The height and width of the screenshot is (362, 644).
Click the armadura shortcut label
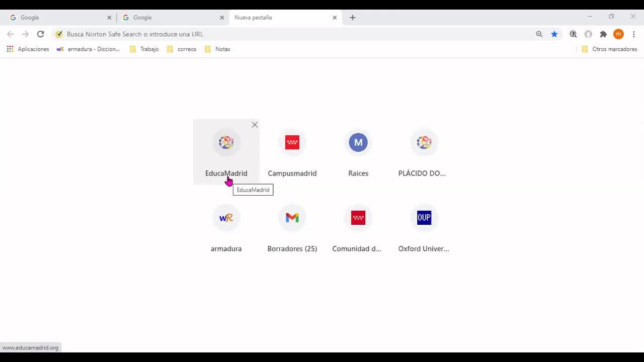click(x=226, y=249)
